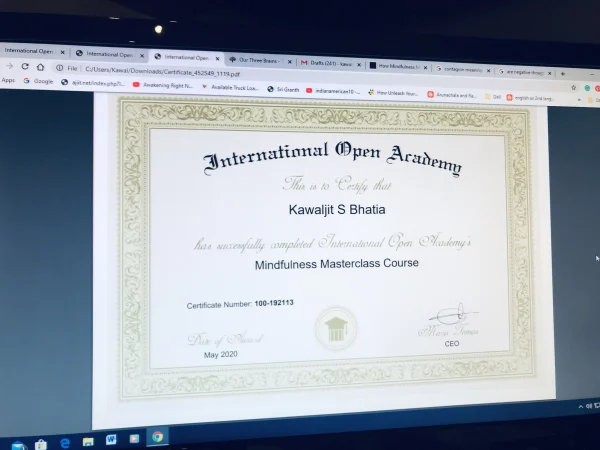Bookmark this page with the star icon

click(574, 88)
